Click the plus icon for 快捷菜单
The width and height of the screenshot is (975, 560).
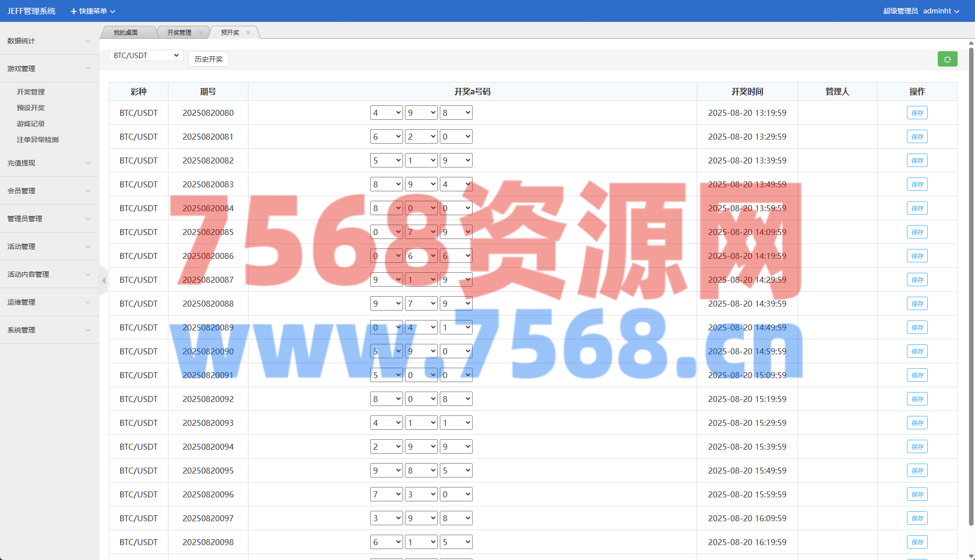pos(74,11)
